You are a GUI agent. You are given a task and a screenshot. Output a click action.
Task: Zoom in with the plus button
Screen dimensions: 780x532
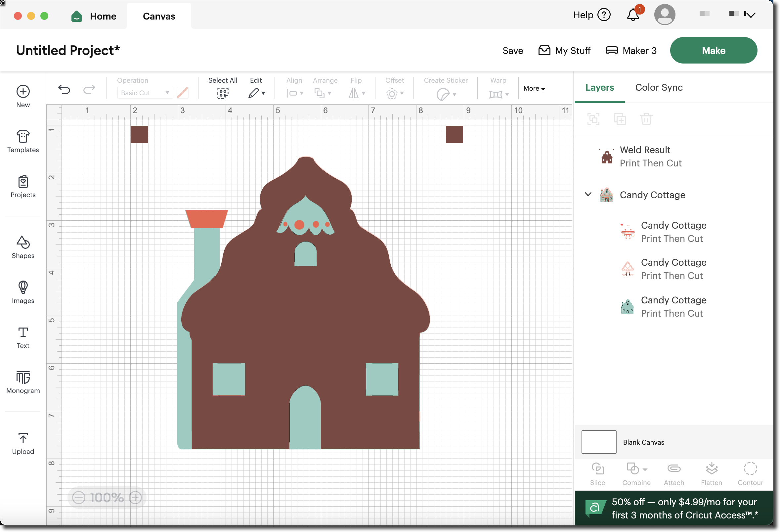coord(136,498)
